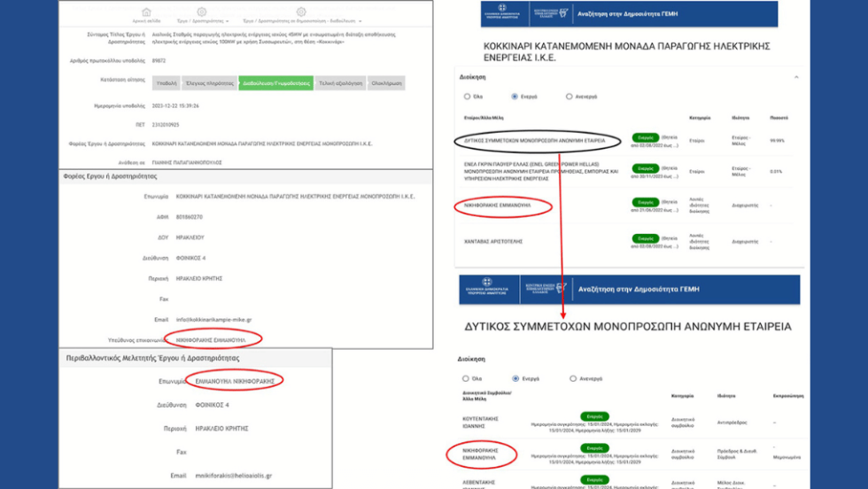Click ΧΑΝΤΑΒΑΣ ΑΡΙΣΤΟΤΕΛΗΣ in the partners table
The height and width of the screenshot is (489, 868).
(493, 242)
